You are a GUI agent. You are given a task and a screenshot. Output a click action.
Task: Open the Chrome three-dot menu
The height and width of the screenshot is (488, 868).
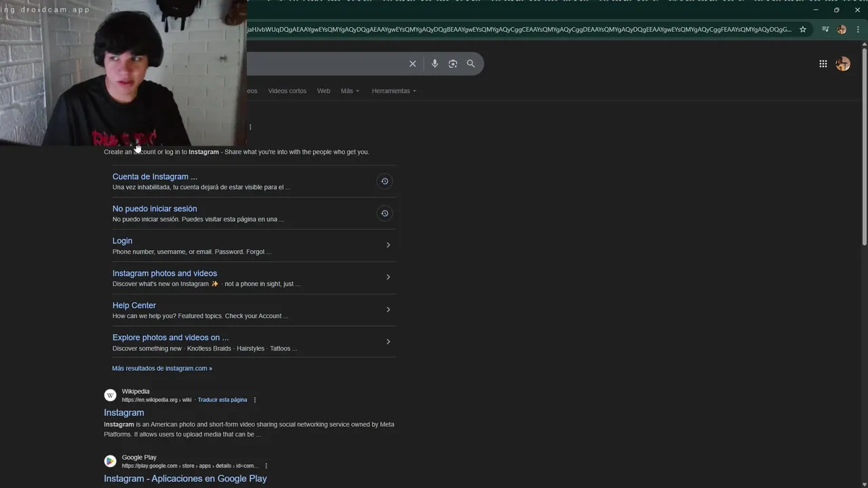pos(858,29)
